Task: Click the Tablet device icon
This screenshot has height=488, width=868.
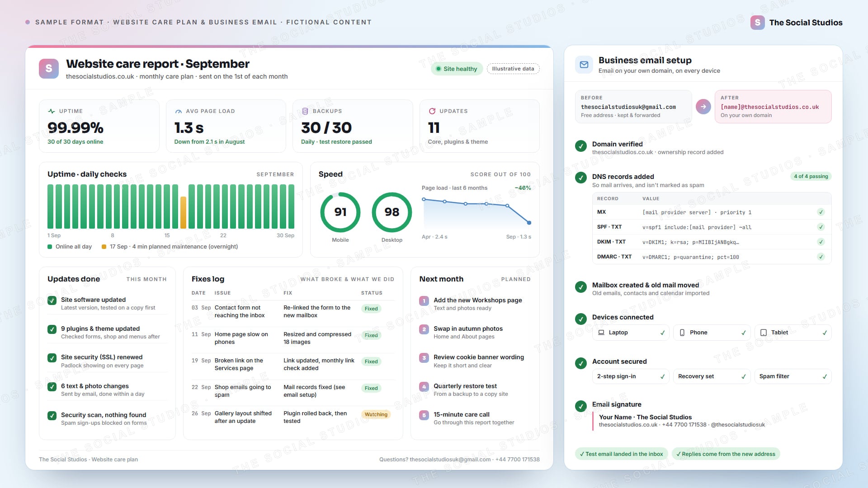Action: (764, 333)
